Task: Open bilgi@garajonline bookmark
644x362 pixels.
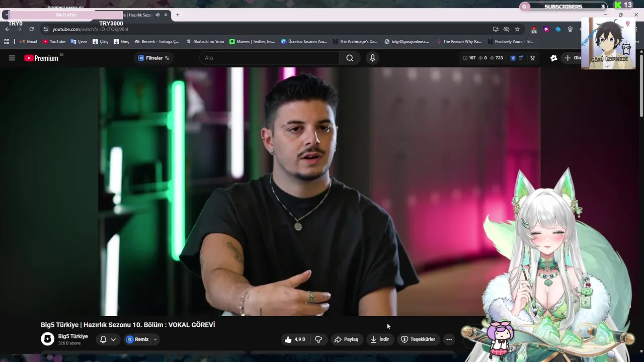Action: point(407,42)
